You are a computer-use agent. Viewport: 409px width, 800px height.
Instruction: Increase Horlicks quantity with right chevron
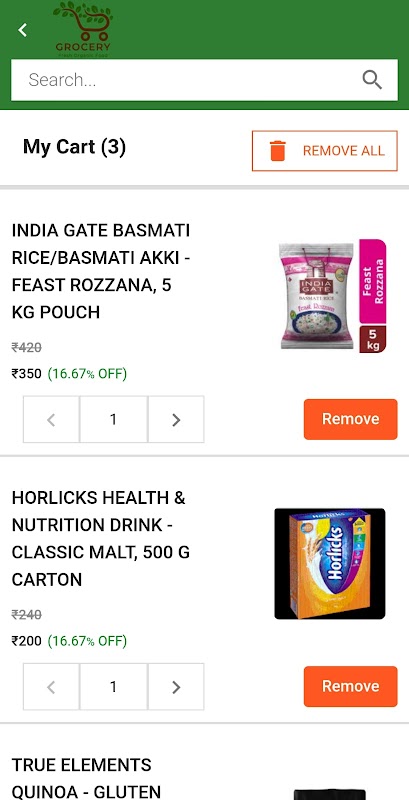[176, 687]
